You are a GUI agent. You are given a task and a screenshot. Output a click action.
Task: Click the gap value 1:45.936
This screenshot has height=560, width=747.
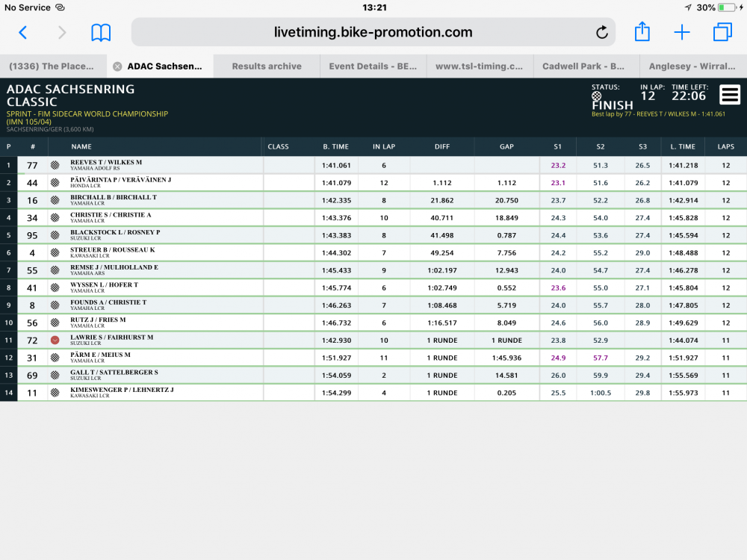click(506, 358)
